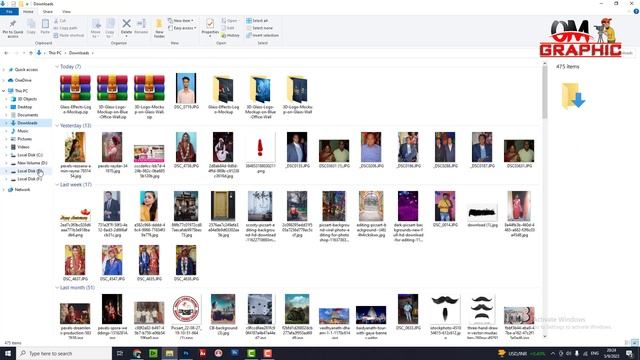
Task: Click the Up one level arrow
Action: coord(31,53)
